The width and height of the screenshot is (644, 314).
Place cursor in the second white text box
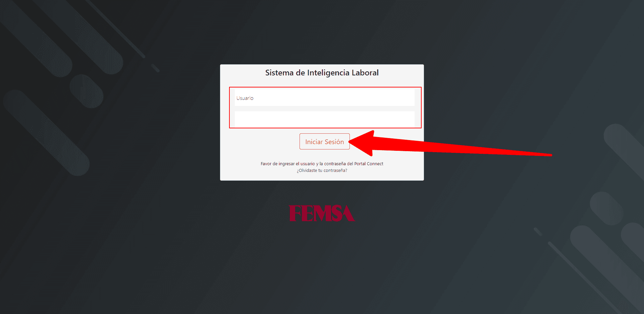click(324, 119)
